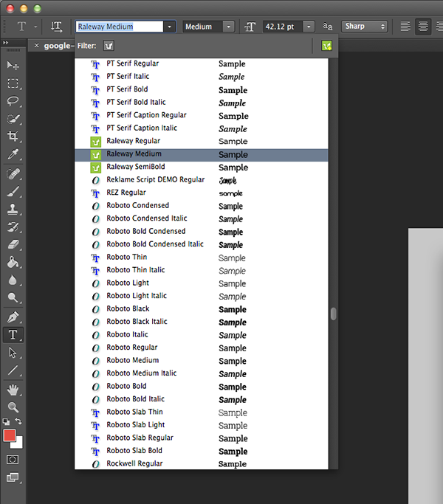Choose PT Serif Regular from font list
The width and height of the screenshot is (443, 504).
[202, 63]
